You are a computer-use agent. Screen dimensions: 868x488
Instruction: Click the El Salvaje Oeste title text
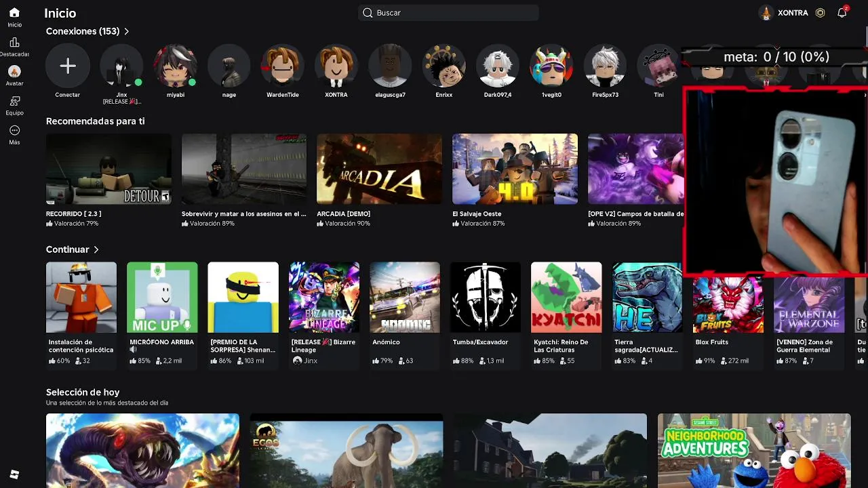[477, 213]
